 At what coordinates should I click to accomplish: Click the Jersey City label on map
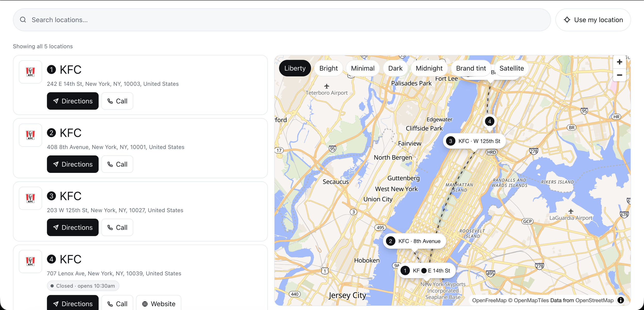point(347,295)
